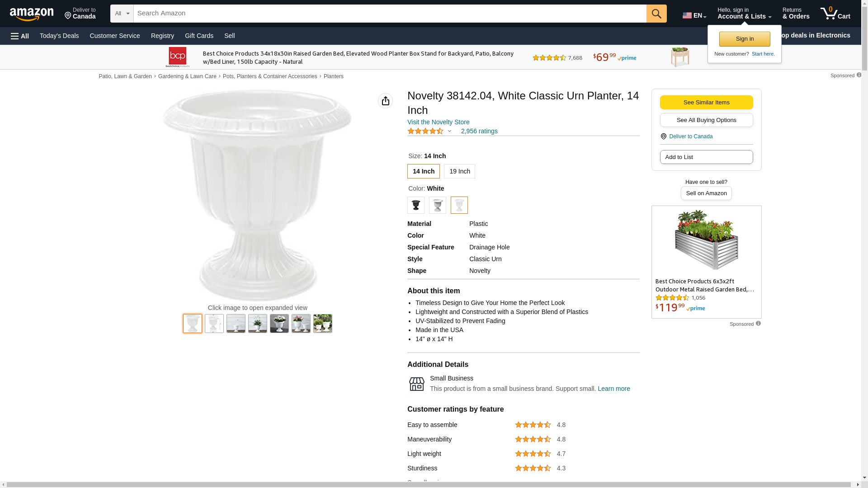Click the magnifying glass search button

click(x=656, y=14)
